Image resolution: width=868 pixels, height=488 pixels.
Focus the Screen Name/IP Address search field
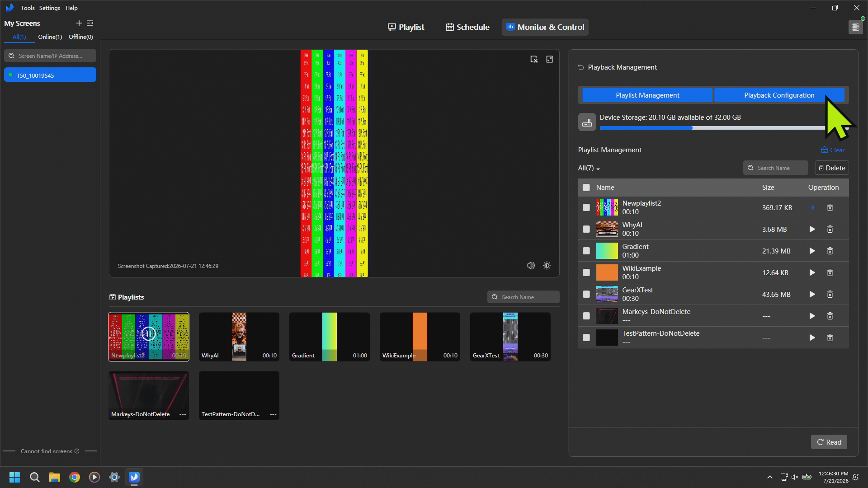click(50, 56)
